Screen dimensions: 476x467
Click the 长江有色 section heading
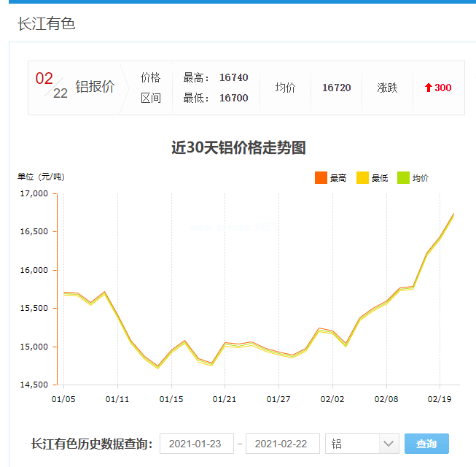(x=46, y=23)
